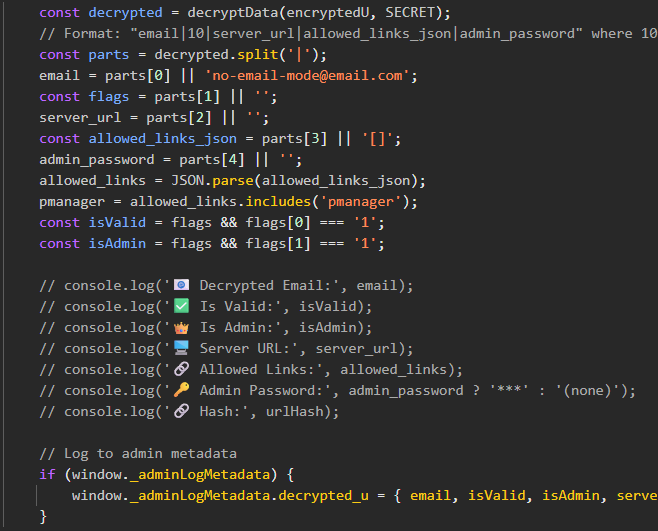The width and height of the screenshot is (658, 531).
Task: Click the 'includes' method name
Action: coord(278,201)
